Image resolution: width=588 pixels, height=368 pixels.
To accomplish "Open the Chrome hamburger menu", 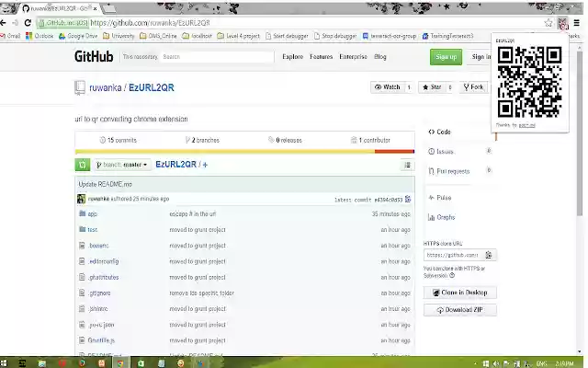I will (577, 23).
